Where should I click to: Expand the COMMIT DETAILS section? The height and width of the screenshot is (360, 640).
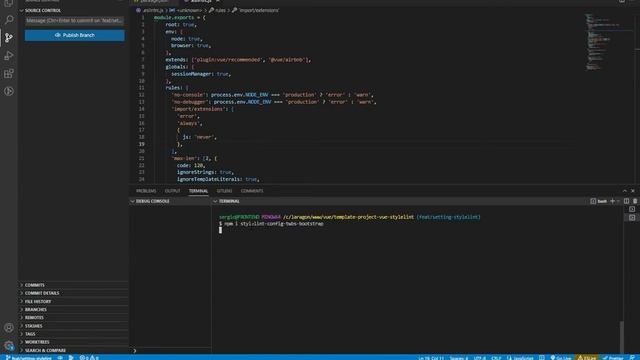click(x=73, y=293)
